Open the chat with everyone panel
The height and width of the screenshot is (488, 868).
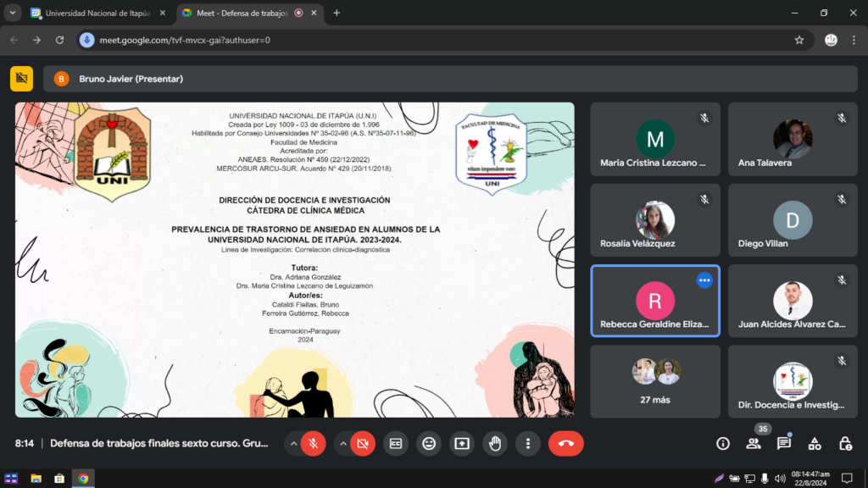point(784,443)
